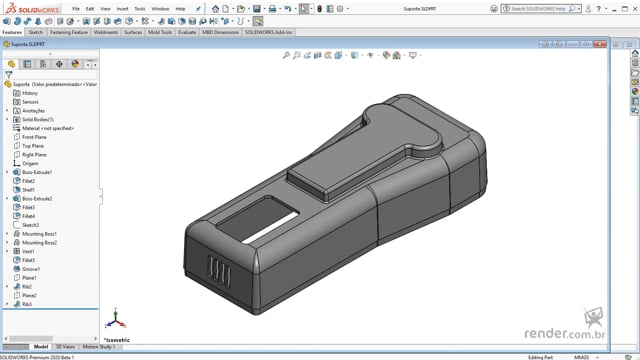640x360 pixels.
Task: Click the Help question mark icon
Action: [x=599, y=9]
